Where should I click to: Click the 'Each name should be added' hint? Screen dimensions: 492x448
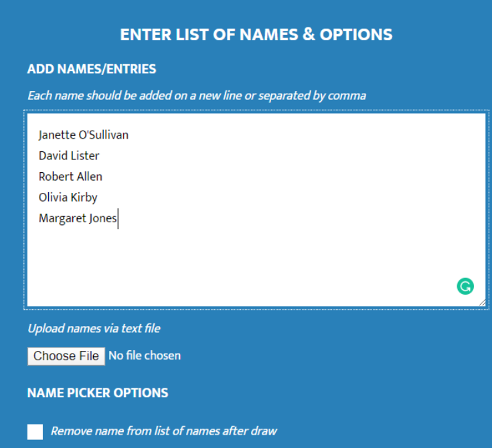(197, 95)
